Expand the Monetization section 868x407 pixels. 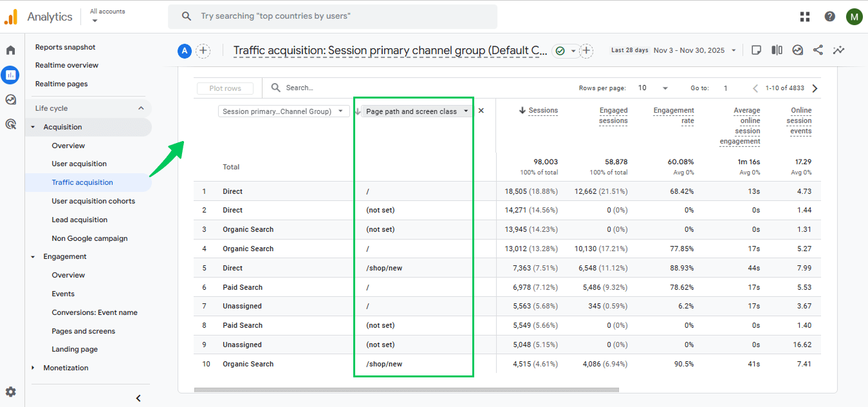point(33,368)
